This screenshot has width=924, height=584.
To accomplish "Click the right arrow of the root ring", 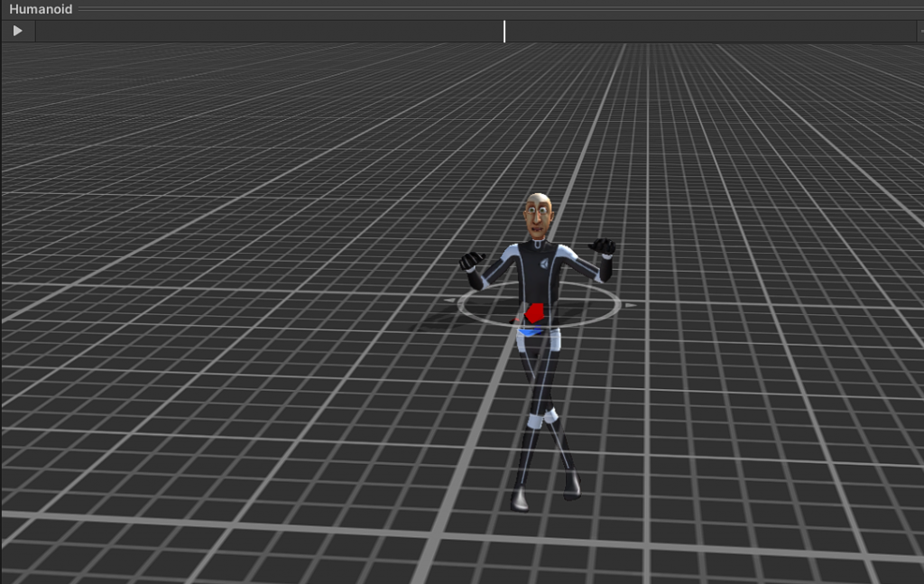I will [x=630, y=305].
